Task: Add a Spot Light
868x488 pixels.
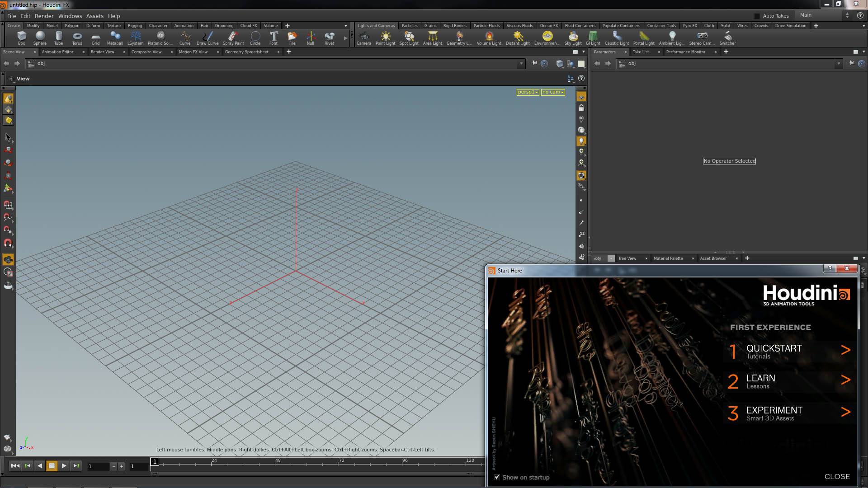Action: [x=409, y=38]
